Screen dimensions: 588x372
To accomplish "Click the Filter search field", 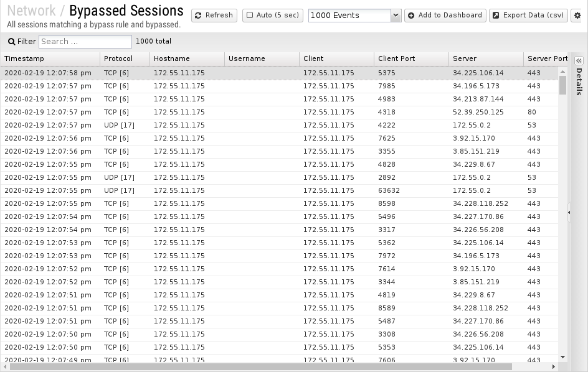I will click(x=85, y=42).
